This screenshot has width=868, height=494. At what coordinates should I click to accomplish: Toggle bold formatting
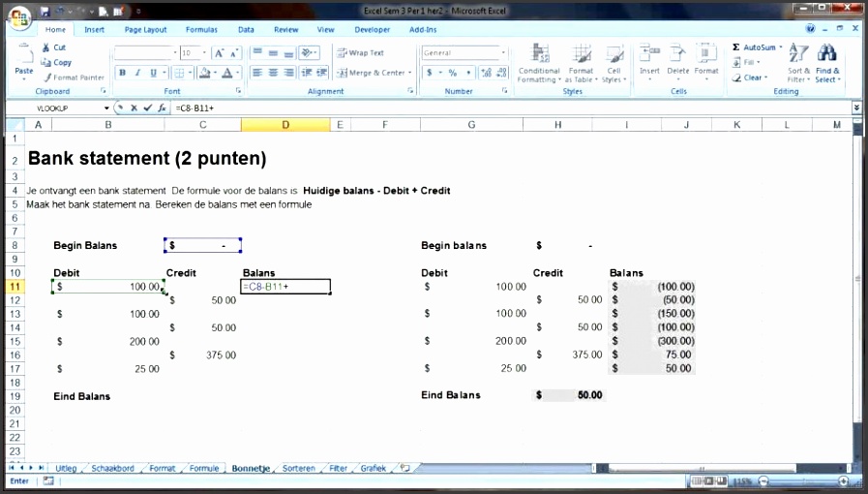tap(123, 73)
